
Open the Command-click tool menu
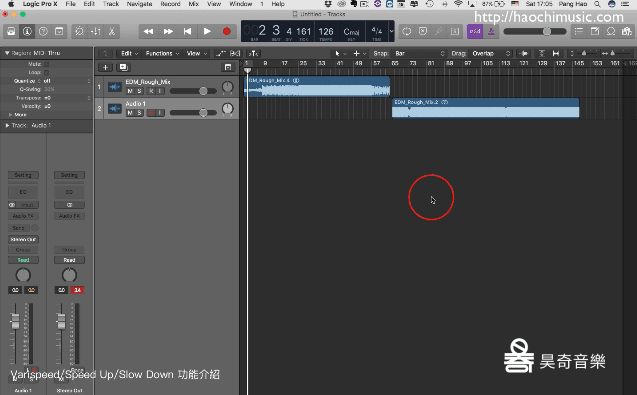point(359,53)
